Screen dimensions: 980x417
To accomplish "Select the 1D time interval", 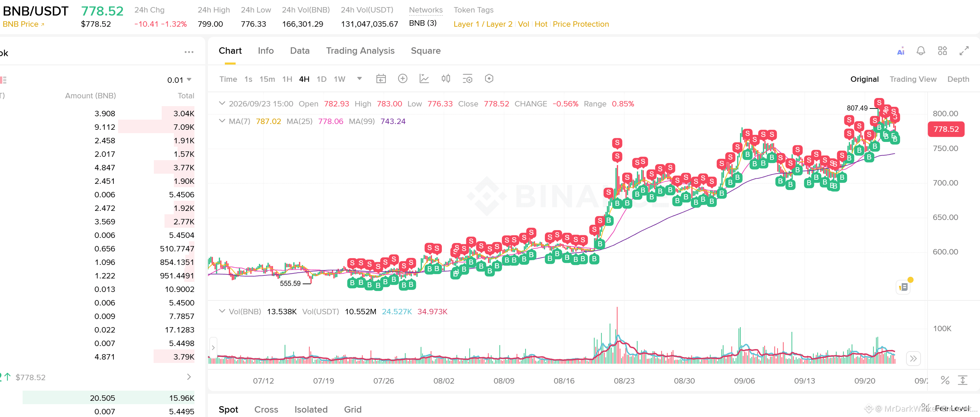I will [321, 79].
